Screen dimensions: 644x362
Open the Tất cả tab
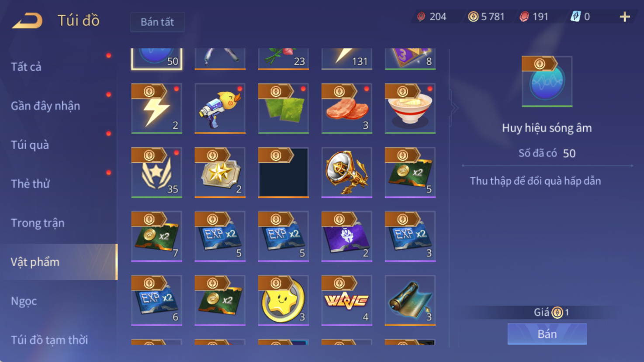point(26,67)
